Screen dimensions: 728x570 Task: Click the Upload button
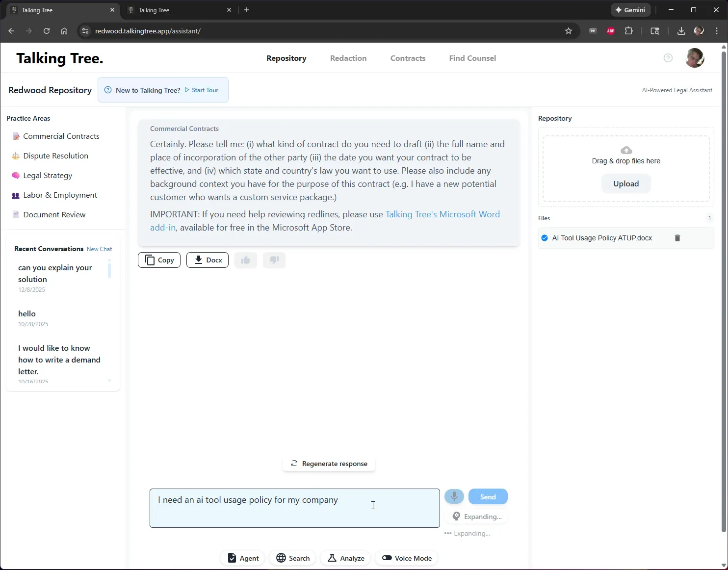[626, 183]
